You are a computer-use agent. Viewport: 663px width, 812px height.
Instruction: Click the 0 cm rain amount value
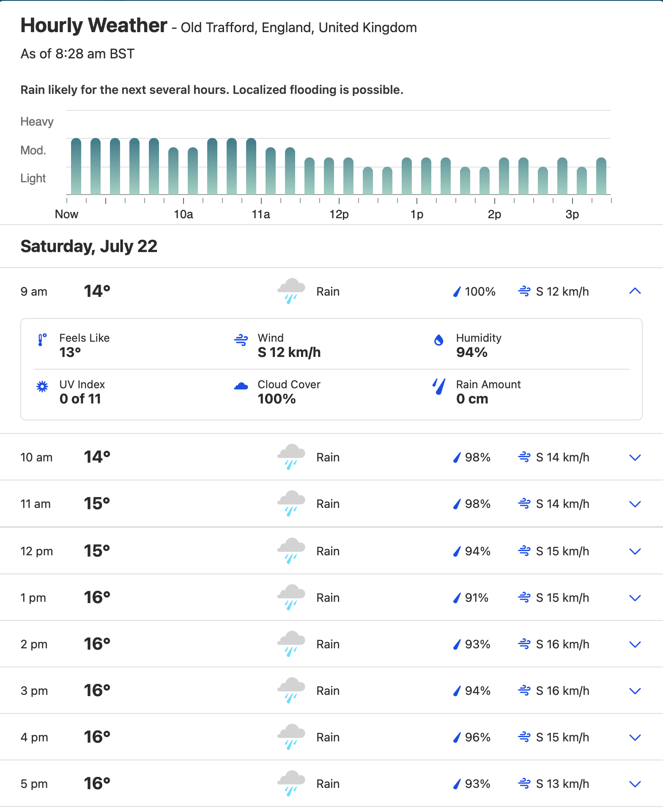point(472,399)
